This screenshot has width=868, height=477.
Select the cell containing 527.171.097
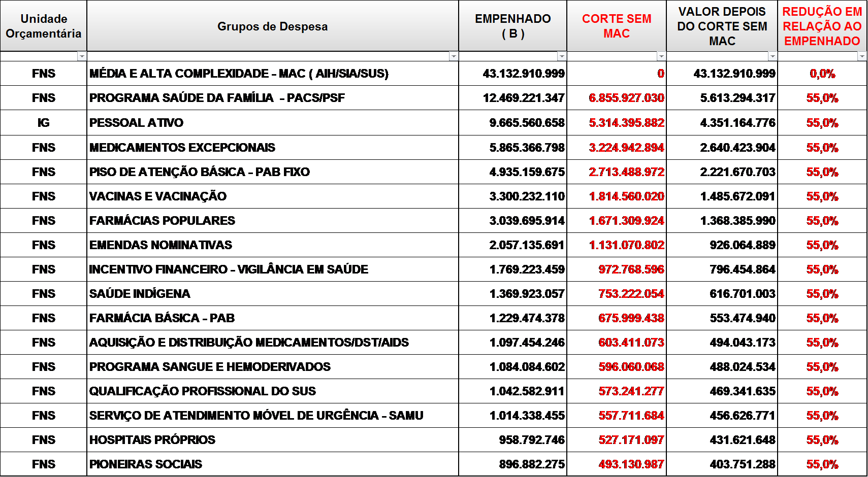pos(631,440)
